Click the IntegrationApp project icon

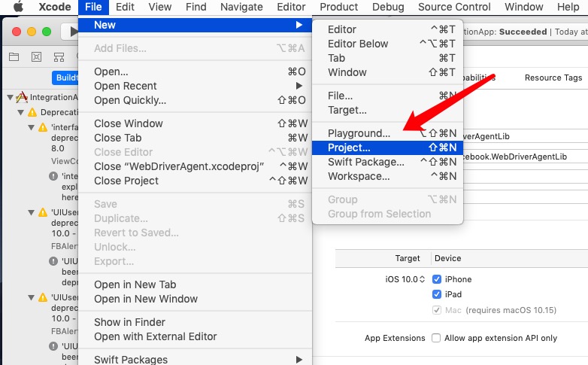pyautogui.click(x=22, y=98)
